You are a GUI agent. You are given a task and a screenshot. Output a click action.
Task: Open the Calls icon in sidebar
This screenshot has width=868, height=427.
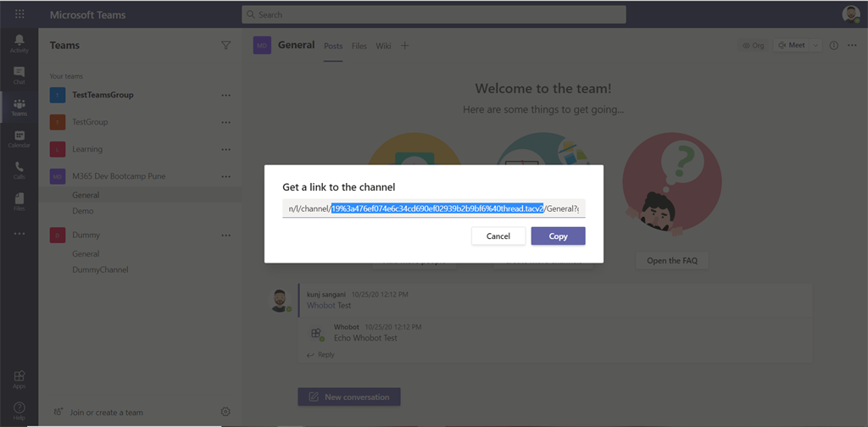[19, 170]
